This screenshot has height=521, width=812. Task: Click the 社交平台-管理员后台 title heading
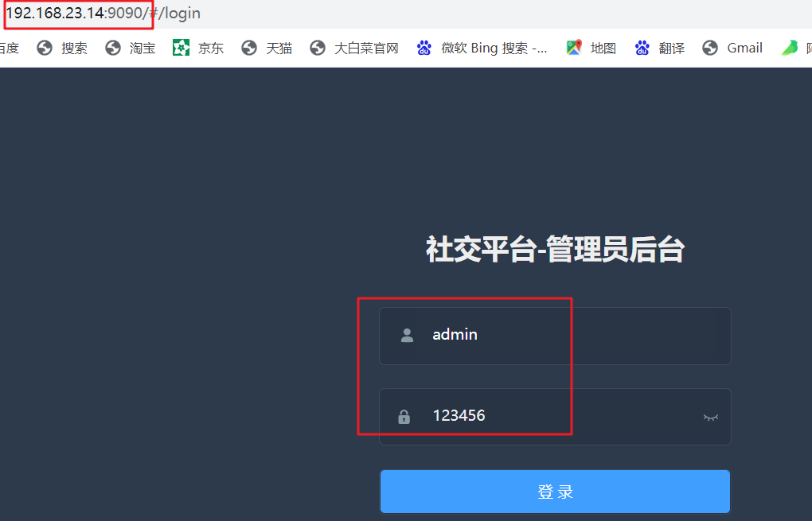555,249
